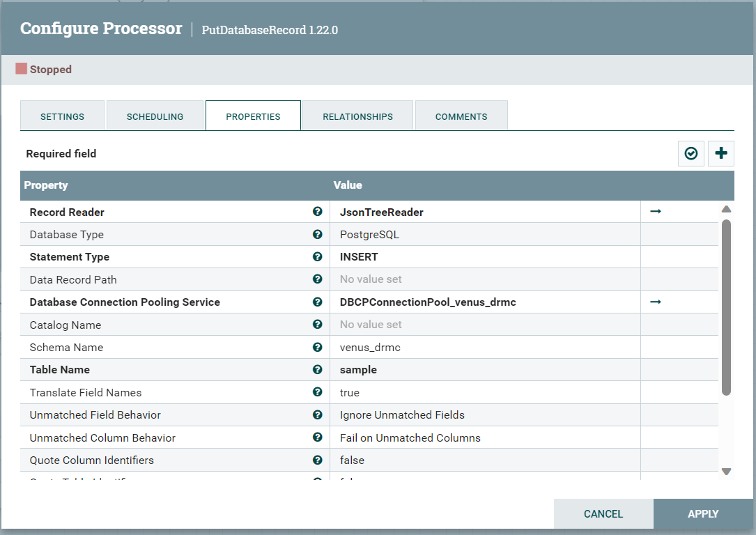This screenshot has width=756, height=535.
Task: Edit the JsonTreeReader value
Action: 485,212
